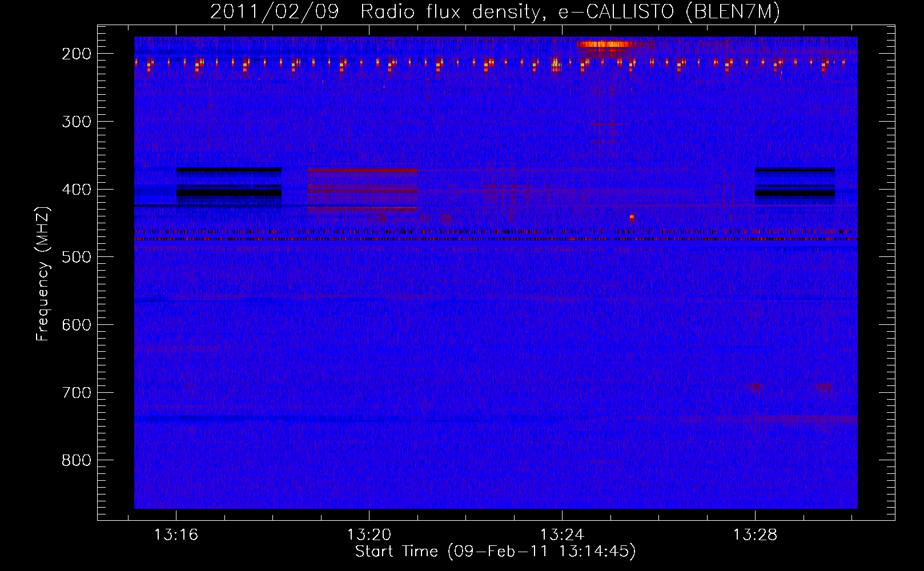Click the red band after 13:19 near 400 MHz
924x571 pixels.
click(363, 190)
